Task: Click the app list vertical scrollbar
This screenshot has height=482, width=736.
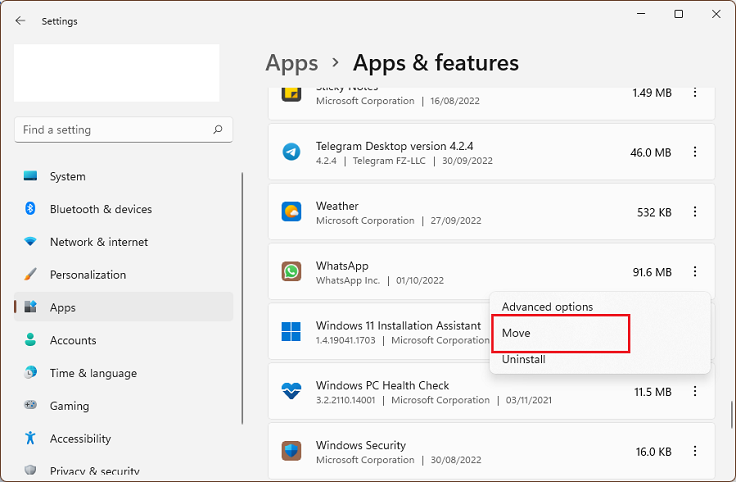Action: pos(731,414)
